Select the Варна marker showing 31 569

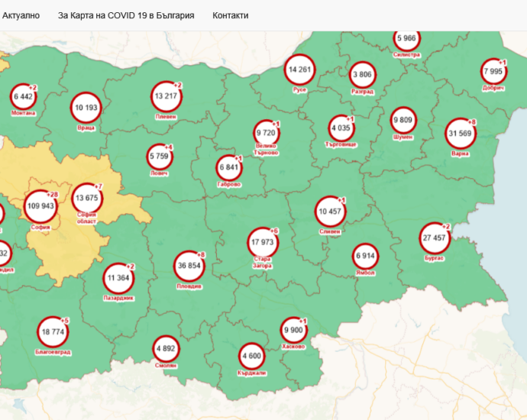tap(460, 134)
